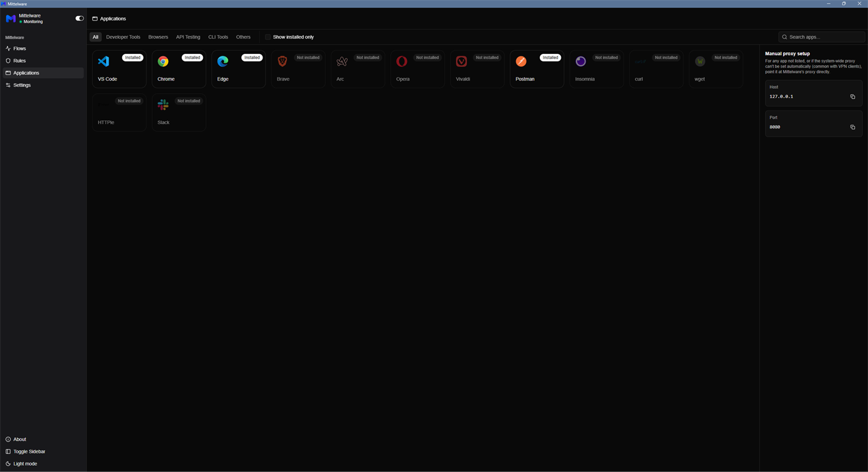
Task: Copy the proxy host address
Action: coord(852,97)
